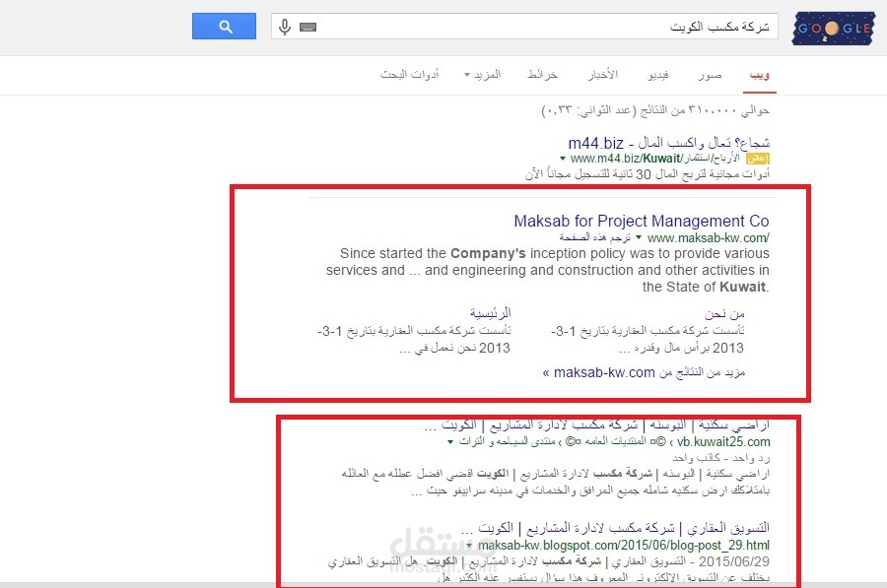Switch to the صور tab
The height and width of the screenshot is (588, 887).
710,75
